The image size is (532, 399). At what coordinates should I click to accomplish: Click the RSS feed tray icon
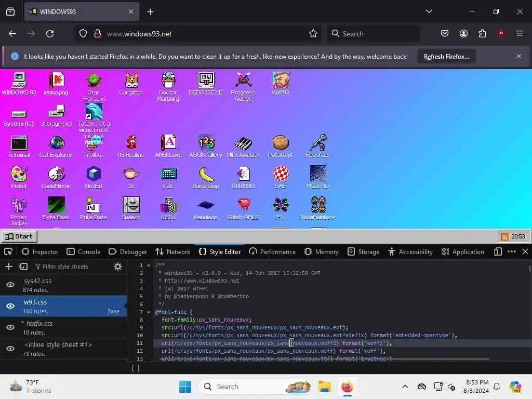point(505,236)
